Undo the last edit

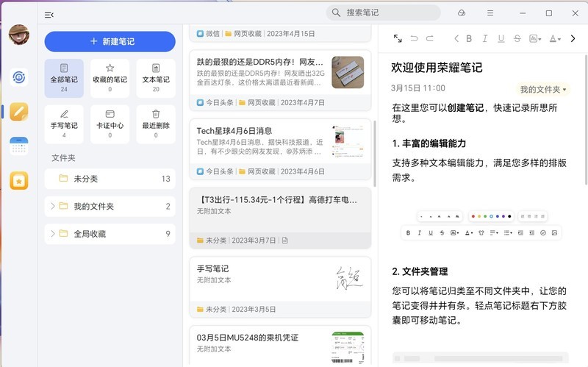pos(414,38)
